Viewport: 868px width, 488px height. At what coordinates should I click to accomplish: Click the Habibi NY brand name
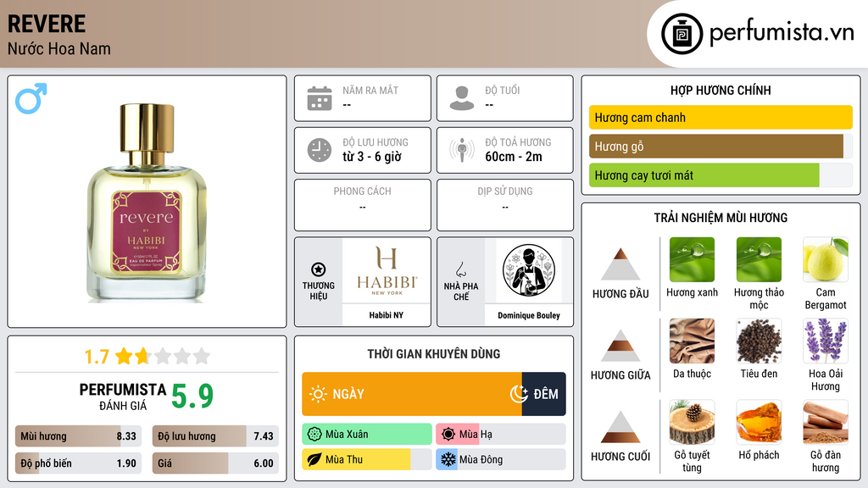(x=387, y=315)
